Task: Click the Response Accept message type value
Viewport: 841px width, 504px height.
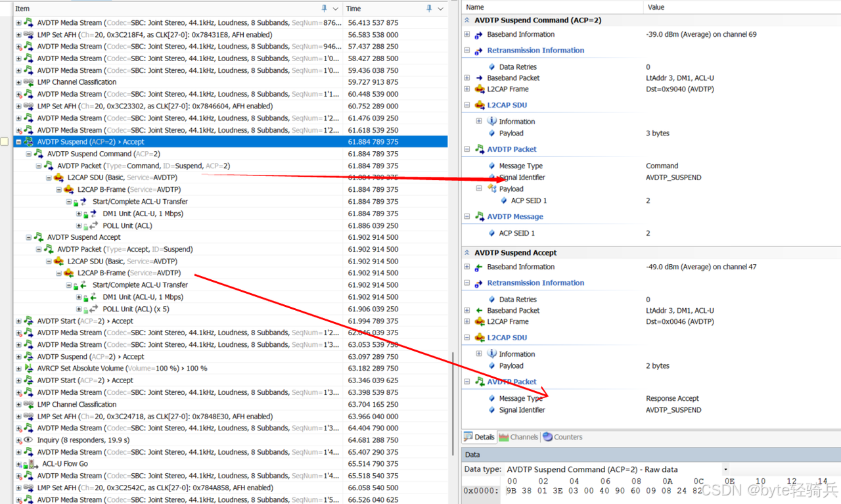Action: [x=672, y=398]
